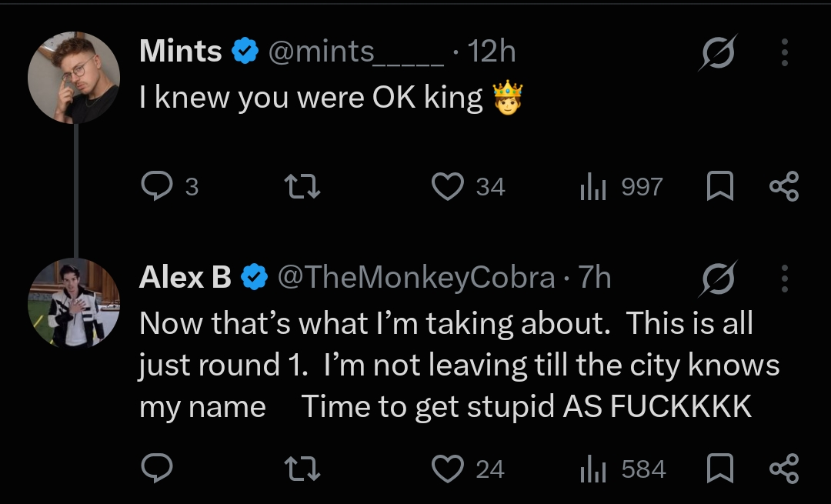The height and width of the screenshot is (504, 831).
Task: Open Mints profile picture
Action: (74, 78)
